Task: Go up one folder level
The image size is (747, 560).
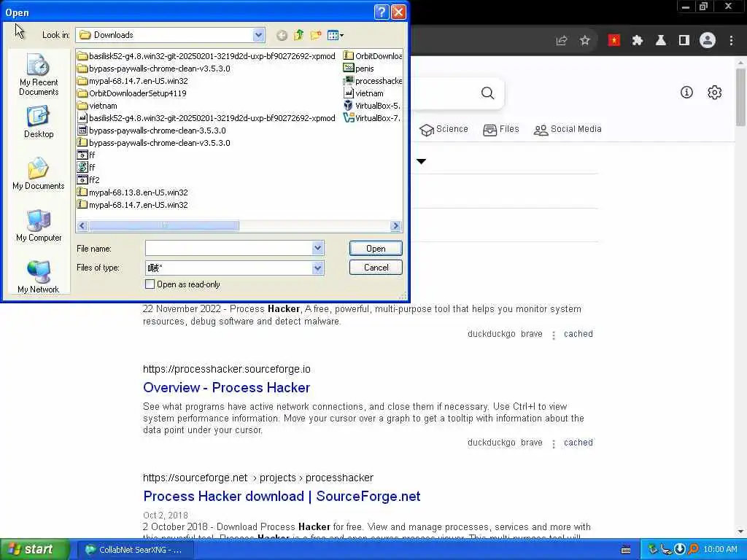Action: pyautogui.click(x=298, y=35)
